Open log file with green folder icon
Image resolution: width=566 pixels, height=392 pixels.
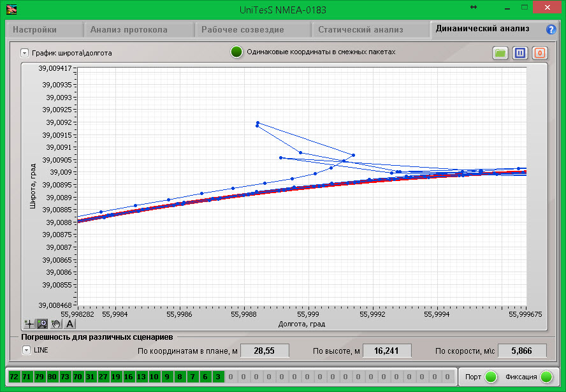pos(500,53)
